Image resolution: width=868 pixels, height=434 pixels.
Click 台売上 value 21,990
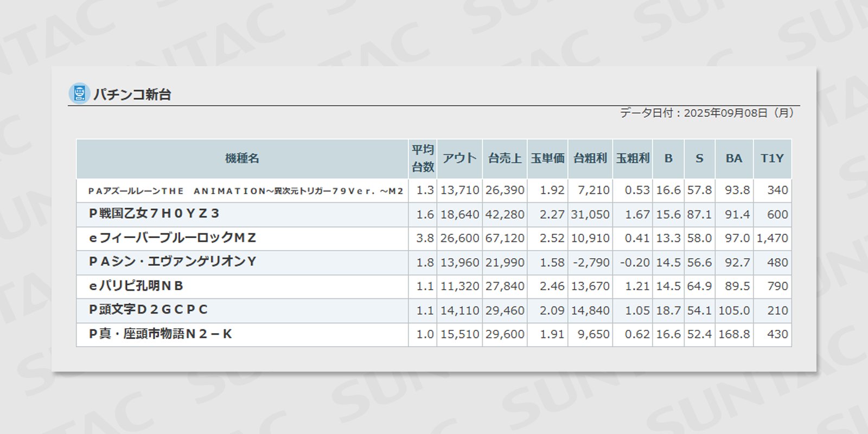[x=505, y=263]
